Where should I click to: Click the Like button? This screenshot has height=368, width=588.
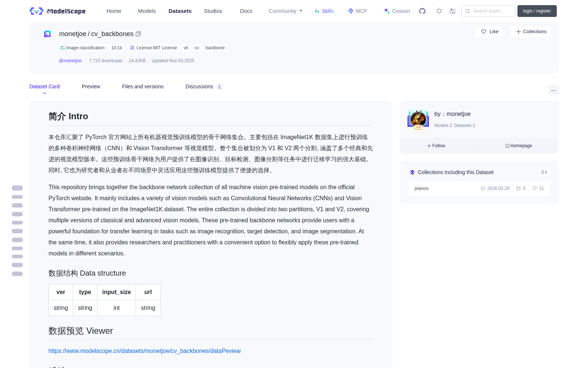(x=489, y=32)
